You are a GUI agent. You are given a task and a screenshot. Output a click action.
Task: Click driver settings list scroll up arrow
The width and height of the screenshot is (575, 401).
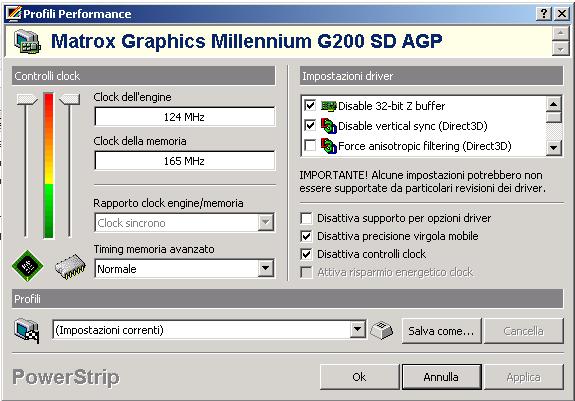click(x=554, y=104)
